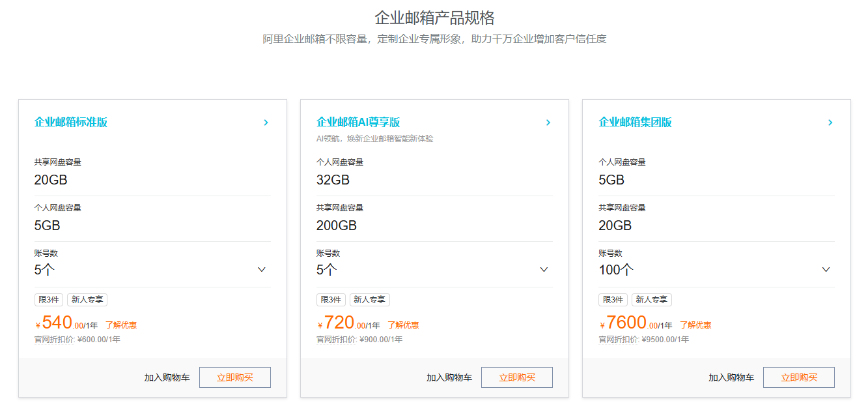This screenshot has height=410, width=868.
Task: Open the 企业邮箱AI尊享版 title link
Action: [358, 123]
